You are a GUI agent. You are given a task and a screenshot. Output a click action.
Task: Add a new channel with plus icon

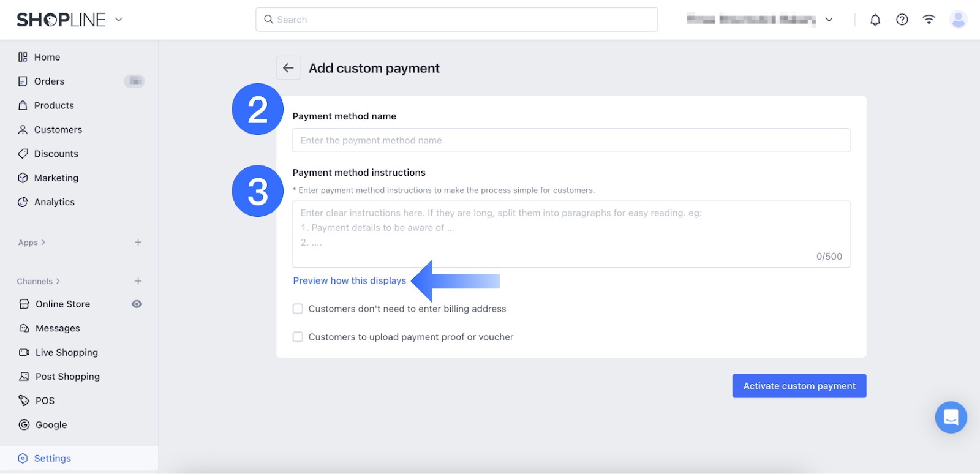[138, 281]
